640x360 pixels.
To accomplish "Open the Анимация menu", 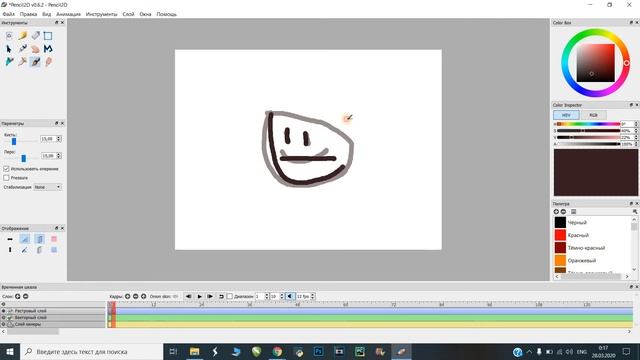I will pyautogui.click(x=69, y=14).
